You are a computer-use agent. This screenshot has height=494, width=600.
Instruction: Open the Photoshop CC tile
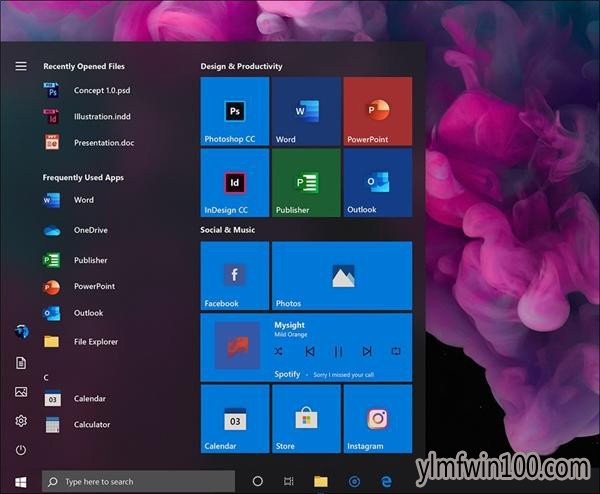point(235,111)
